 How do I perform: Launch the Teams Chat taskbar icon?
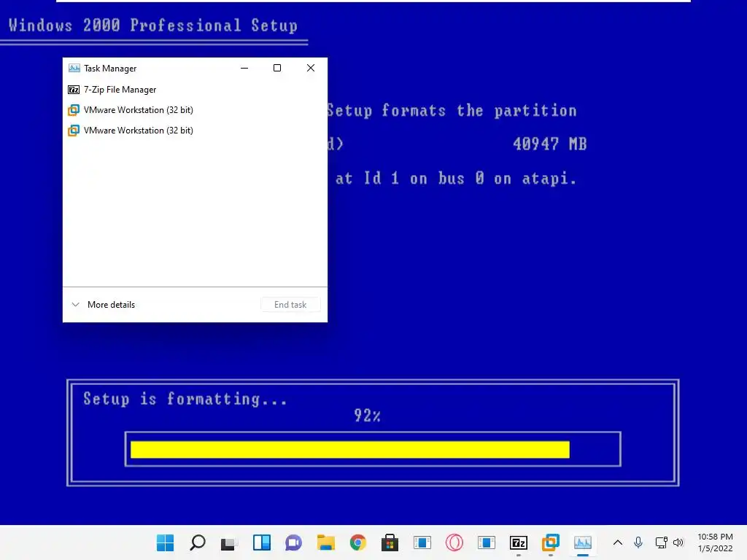(x=293, y=542)
